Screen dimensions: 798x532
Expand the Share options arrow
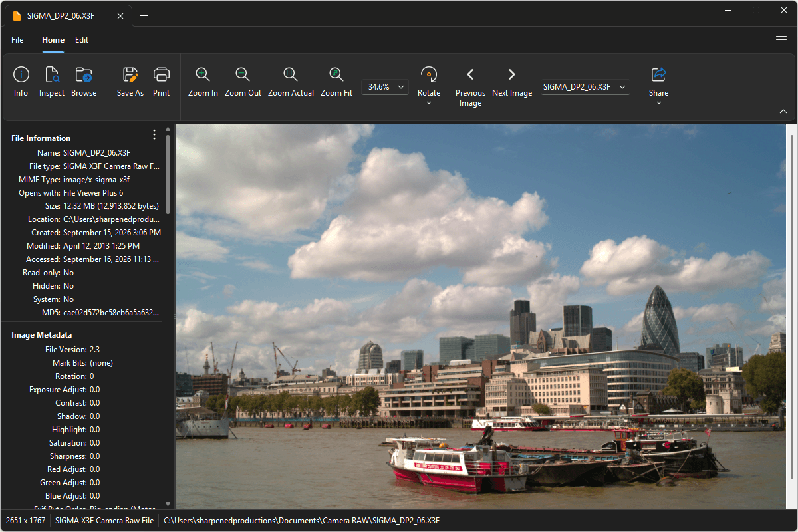pos(659,103)
